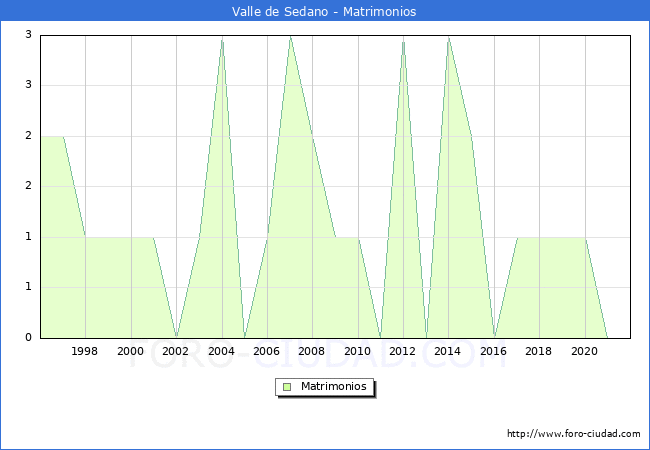Image resolution: width=650 pixels, height=450 pixels.
Task: Click the 2004 peak of the chart
Action: pyautogui.click(x=223, y=40)
